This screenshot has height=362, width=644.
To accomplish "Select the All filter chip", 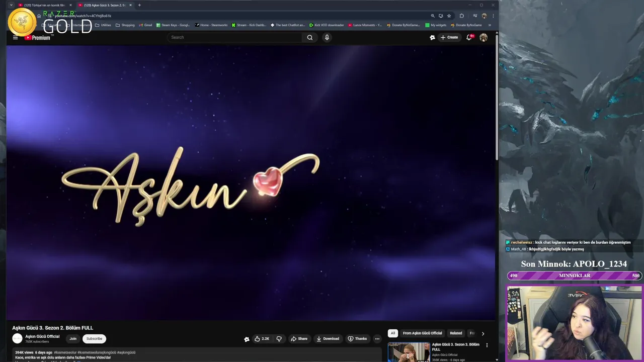I will 393,333.
